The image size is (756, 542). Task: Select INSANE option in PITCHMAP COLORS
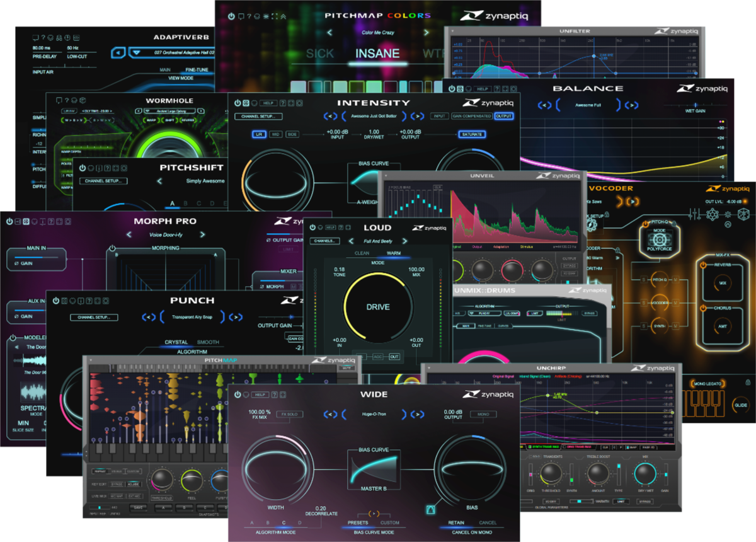[x=377, y=54]
